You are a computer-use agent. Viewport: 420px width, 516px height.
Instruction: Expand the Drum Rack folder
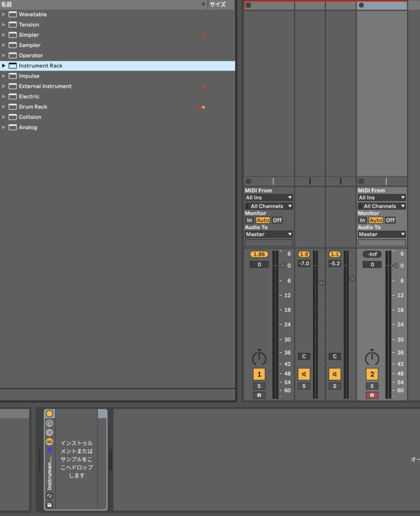click(4, 107)
